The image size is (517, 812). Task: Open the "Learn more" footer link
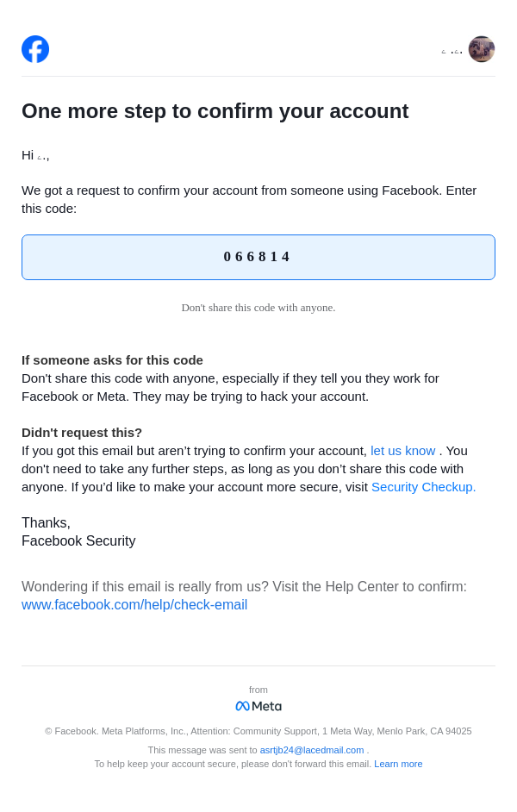point(398,764)
